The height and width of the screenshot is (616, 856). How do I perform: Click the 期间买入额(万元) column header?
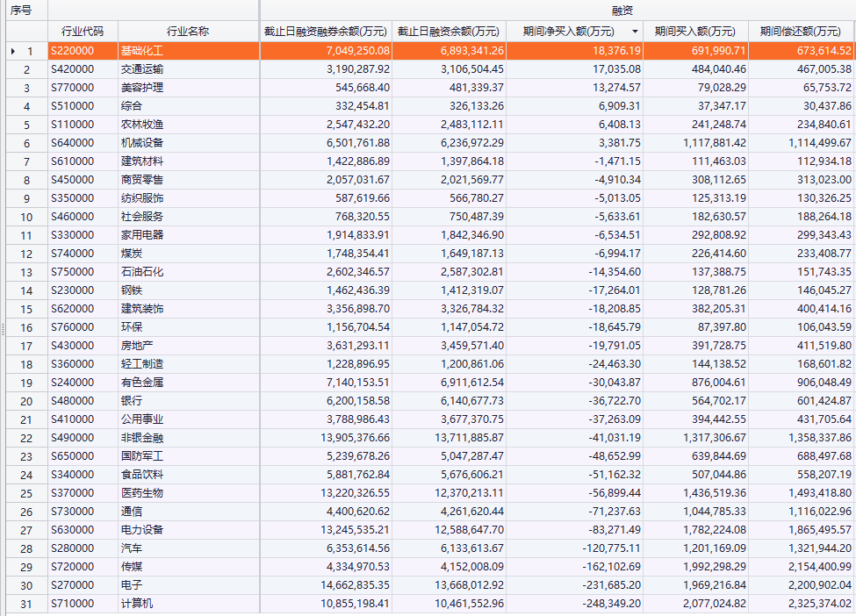tap(695, 32)
